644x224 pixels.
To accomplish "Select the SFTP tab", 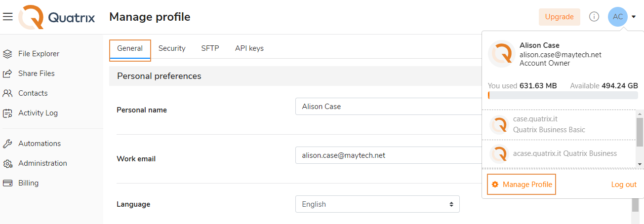I will pyautogui.click(x=210, y=48).
